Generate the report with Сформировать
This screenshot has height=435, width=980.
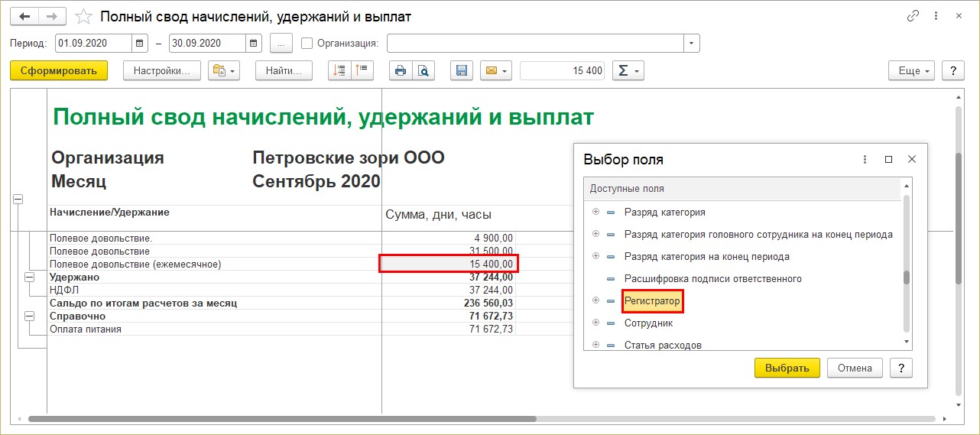coord(59,70)
